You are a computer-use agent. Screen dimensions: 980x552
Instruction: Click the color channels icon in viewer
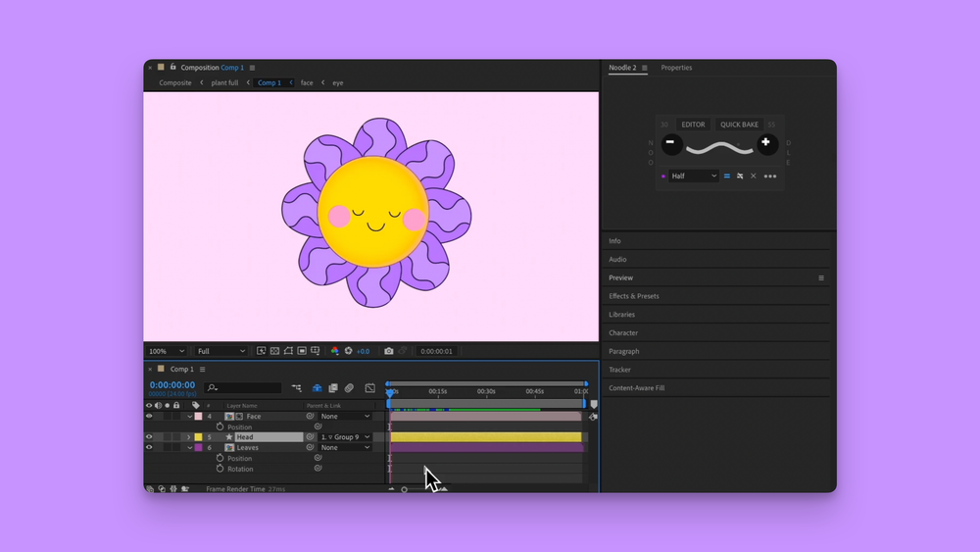coord(335,351)
